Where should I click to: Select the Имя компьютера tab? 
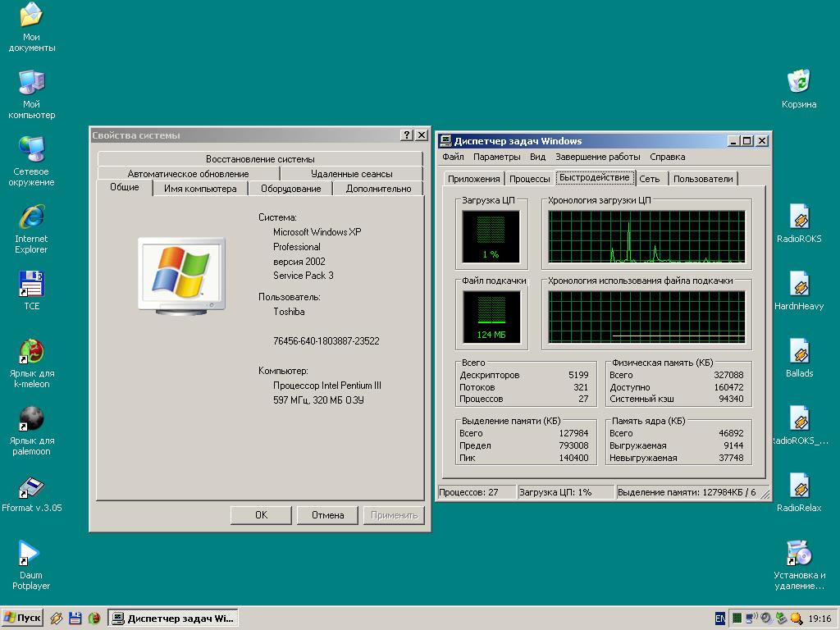[200, 189]
